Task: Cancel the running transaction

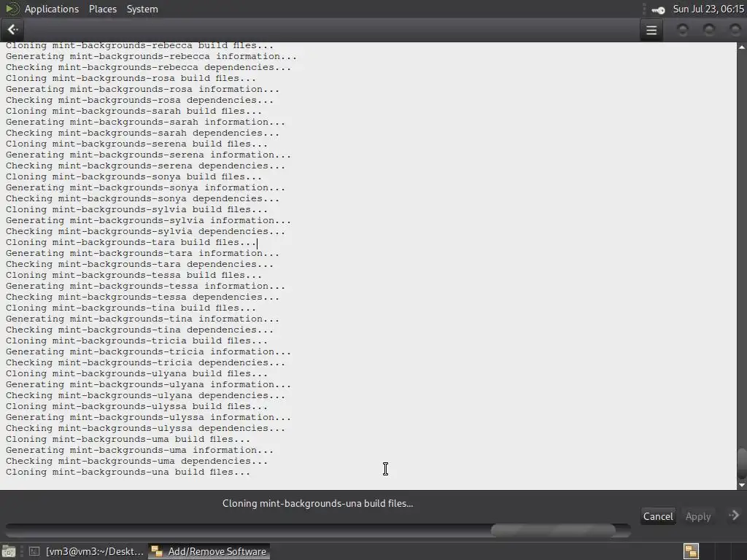Action: point(658,517)
